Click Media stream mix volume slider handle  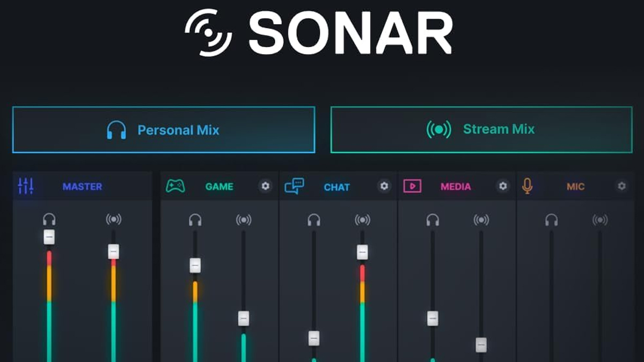481,345
